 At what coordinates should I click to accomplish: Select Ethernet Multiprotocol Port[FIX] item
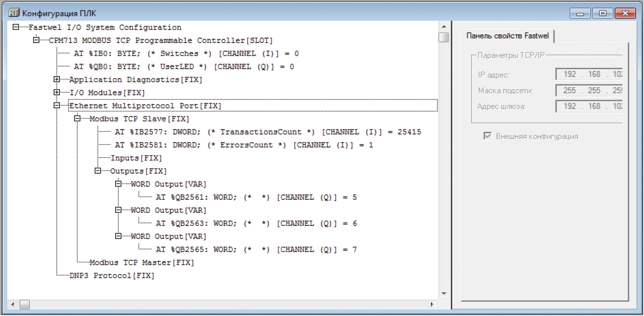coord(145,106)
